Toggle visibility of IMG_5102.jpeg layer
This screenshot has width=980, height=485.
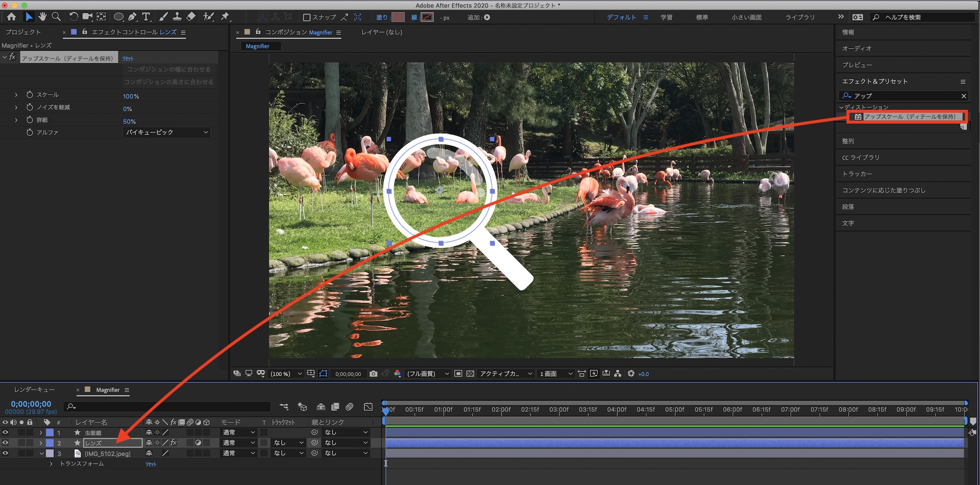(5, 453)
